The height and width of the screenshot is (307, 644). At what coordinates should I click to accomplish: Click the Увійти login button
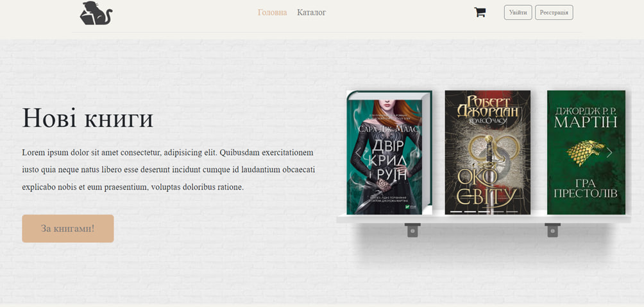[518, 12]
